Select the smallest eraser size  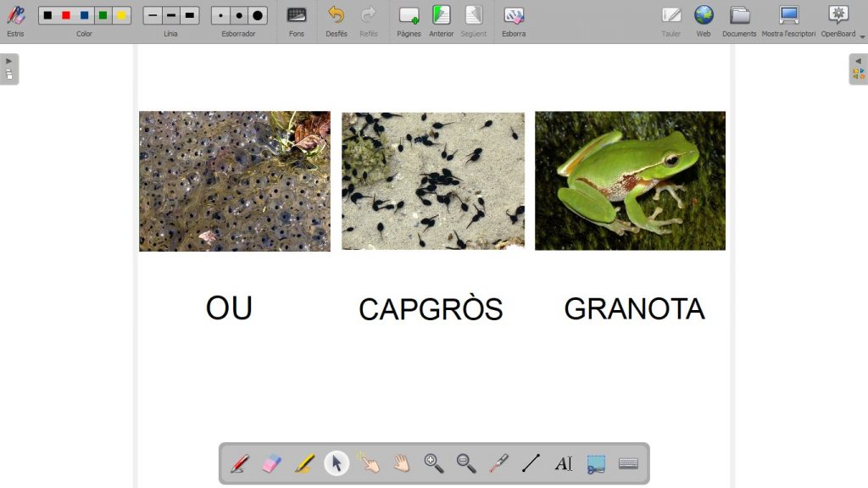point(221,15)
